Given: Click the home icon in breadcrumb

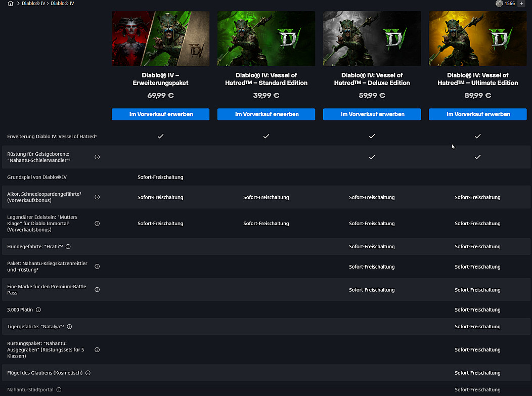Looking at the screenshot, I should point(11,4).
